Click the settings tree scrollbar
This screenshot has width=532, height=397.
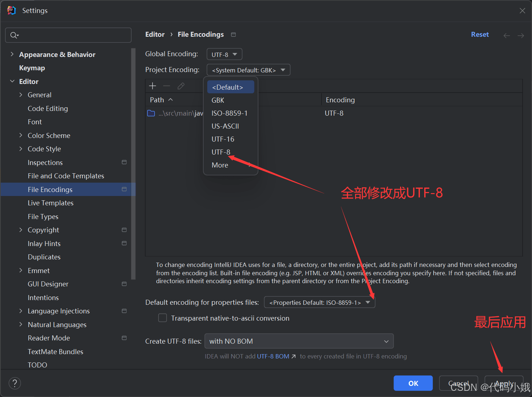(x=133, y=164)
